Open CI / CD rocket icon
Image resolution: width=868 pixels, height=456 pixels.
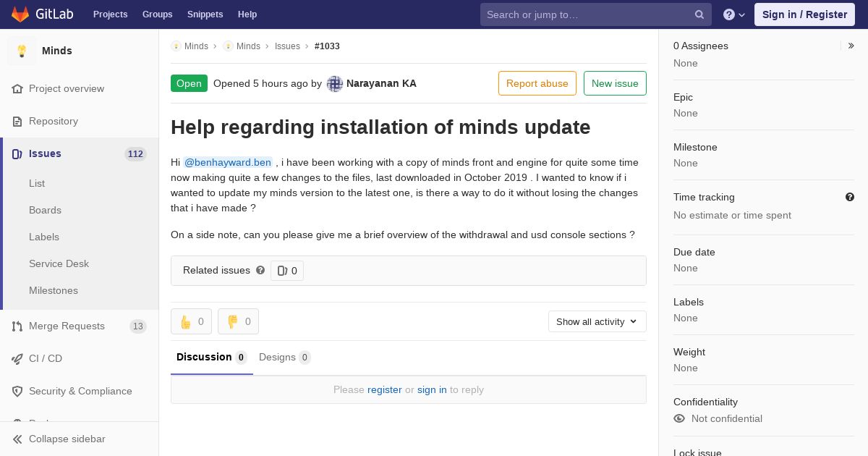pos(17,358)
